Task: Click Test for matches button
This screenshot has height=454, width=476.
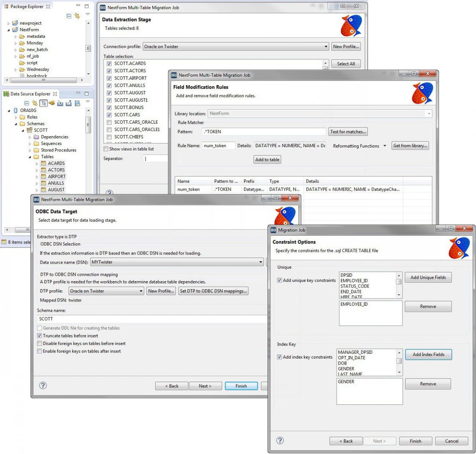Action: click(x=348, y=132)
